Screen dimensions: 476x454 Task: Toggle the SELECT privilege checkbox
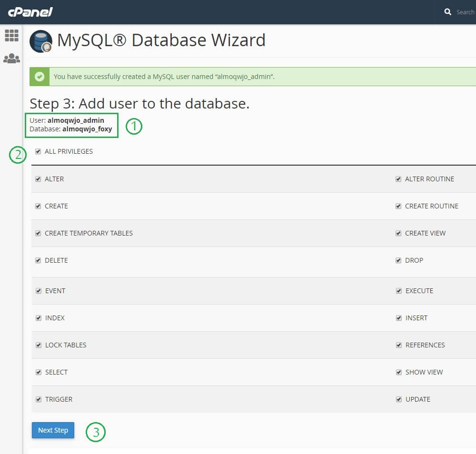tap(39, 372)
